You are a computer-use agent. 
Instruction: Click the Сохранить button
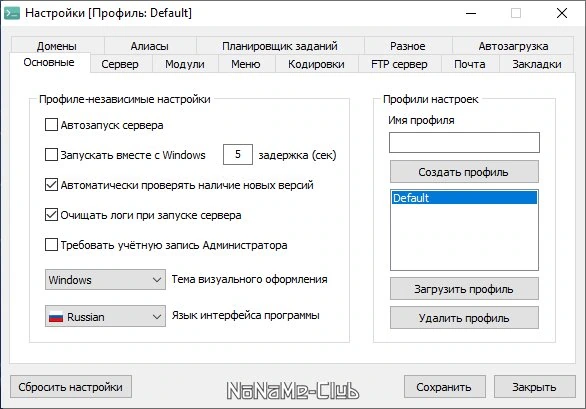(444, 387)
